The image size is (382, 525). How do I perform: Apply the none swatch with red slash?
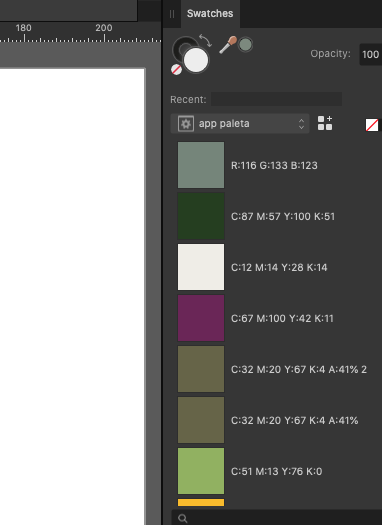[x=372, y=125]
